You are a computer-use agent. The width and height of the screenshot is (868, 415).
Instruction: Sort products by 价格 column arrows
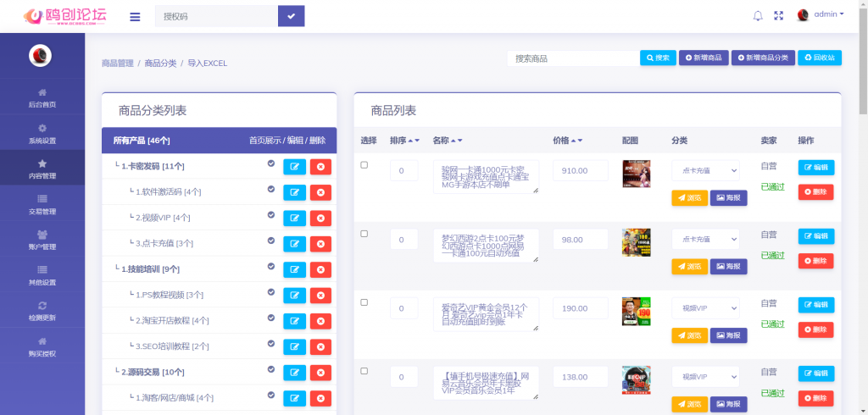pos(576,141)
